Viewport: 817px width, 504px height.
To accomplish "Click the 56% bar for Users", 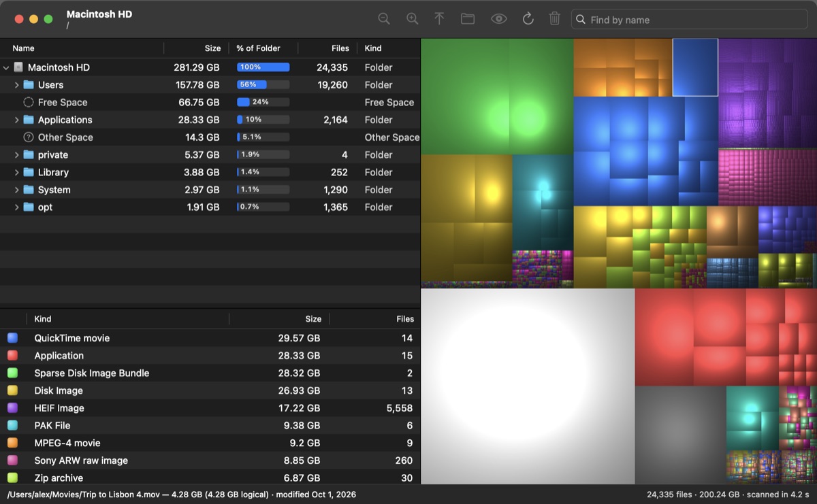I will 263,85.
